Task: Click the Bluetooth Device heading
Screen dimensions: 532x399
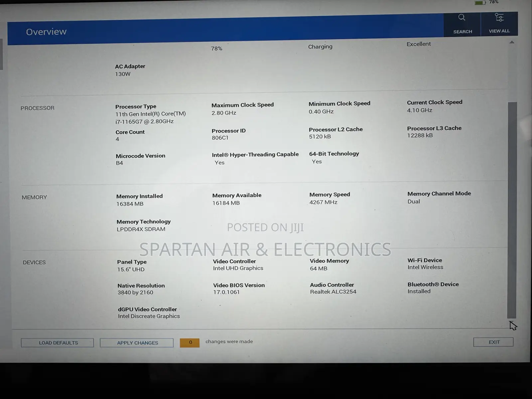Action: point(433,285)
